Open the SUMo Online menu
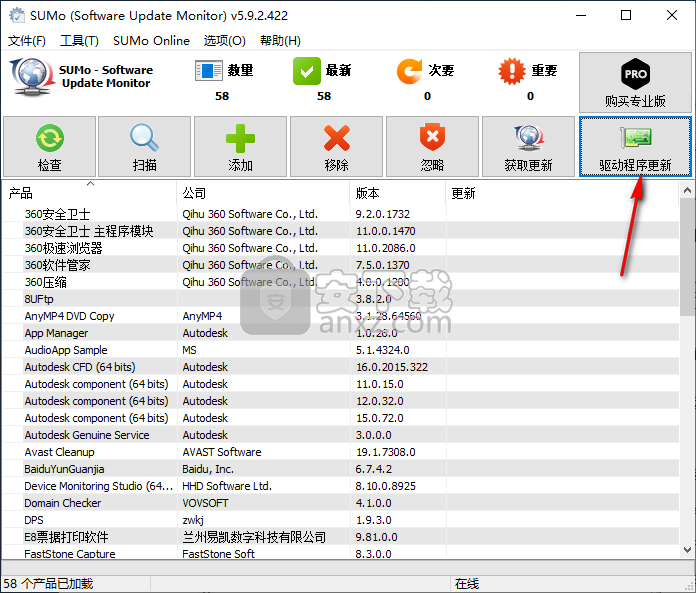Viewport: 696px width, 593px height. point(151,41)
